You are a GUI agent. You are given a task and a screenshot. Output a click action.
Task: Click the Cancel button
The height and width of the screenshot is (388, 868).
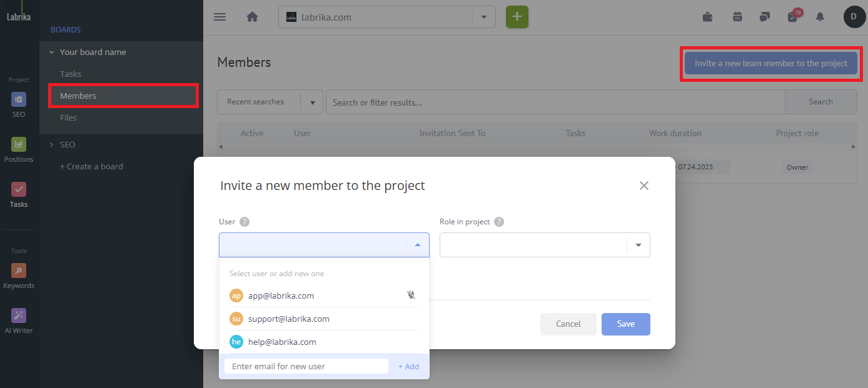pyautogui.click(x=568, y=324)
